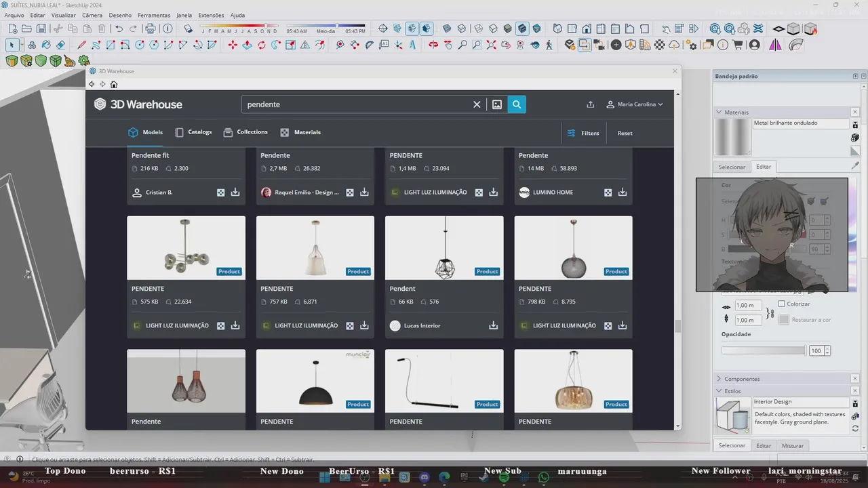
Task: Open the Câmera menu
Action: (x=92, y=15)
